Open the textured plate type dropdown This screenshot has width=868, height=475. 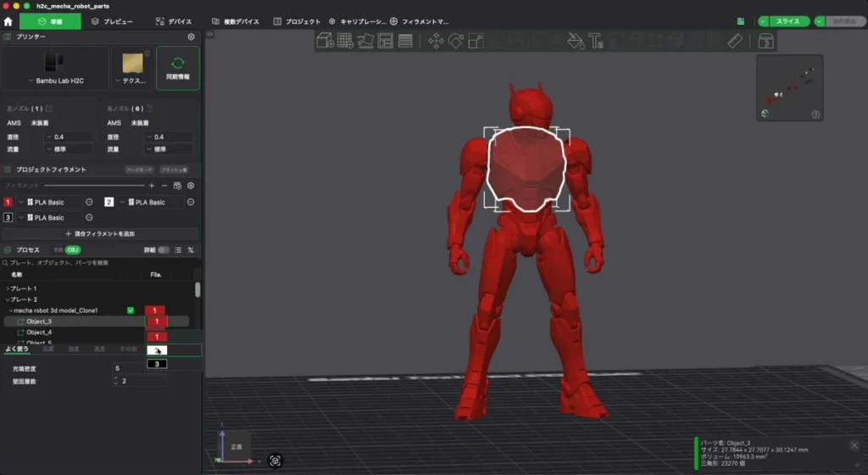(x=131, y=81)
